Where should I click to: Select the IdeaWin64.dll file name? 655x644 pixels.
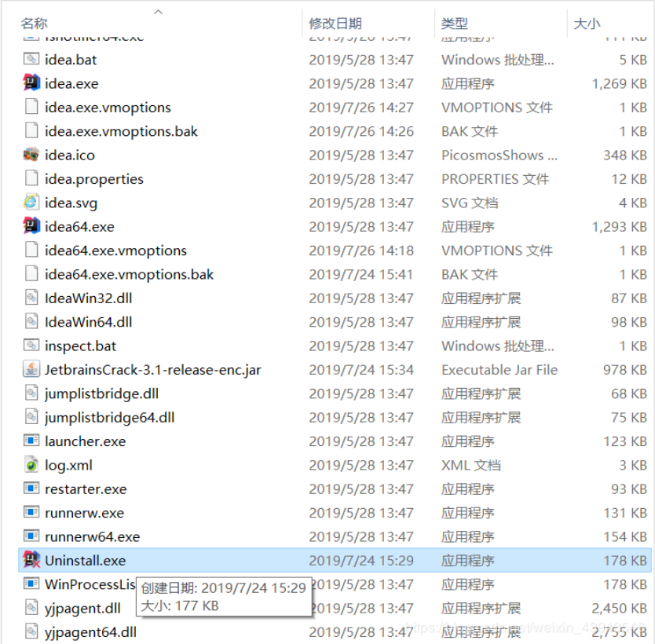pos(89,321)
